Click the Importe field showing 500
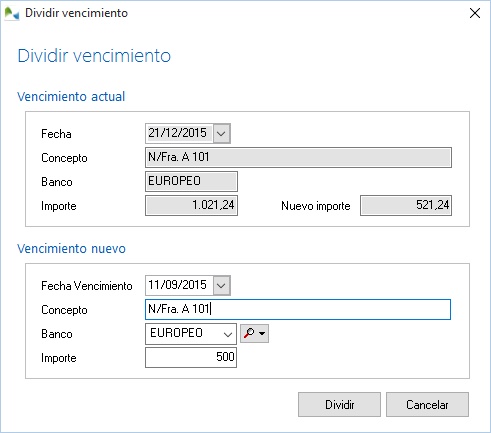The height and width of the screenshot is (433, 491). coord(191,358)
